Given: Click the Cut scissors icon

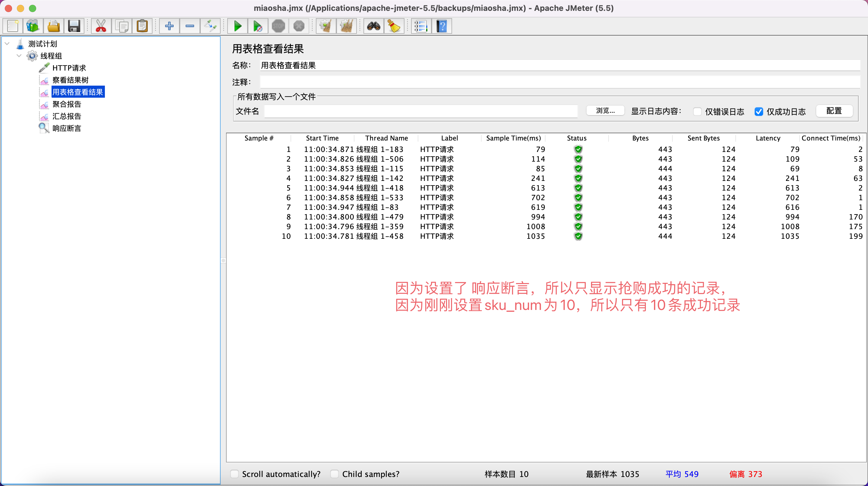Looking at the screenshot, I should click(101, 26).
